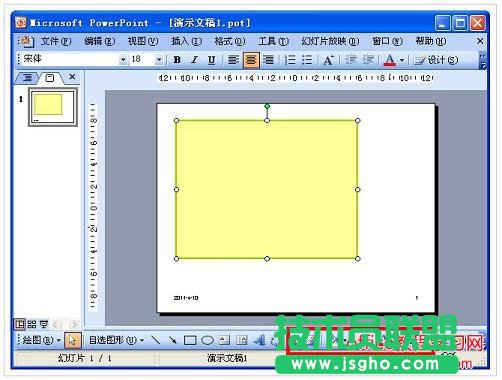
Task: Switch to the slides thumbnail tab
Action: [50, 78]
